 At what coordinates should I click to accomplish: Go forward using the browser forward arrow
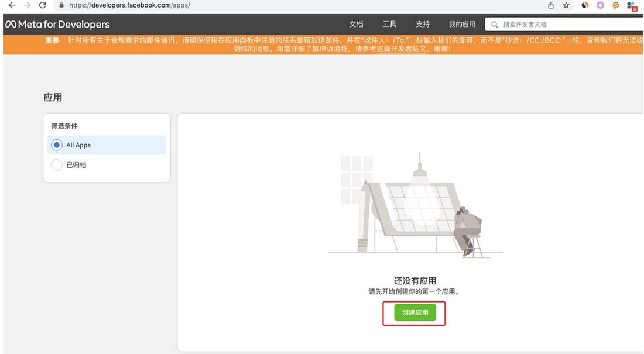[27, 5]
